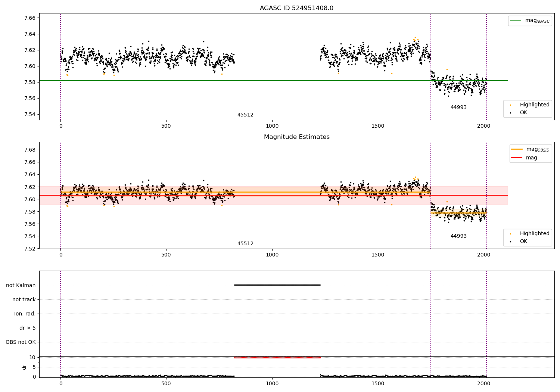Click tick label 10 on the dr axis
The width and height of the screenshot is (560, 392).
click(32, 357)
